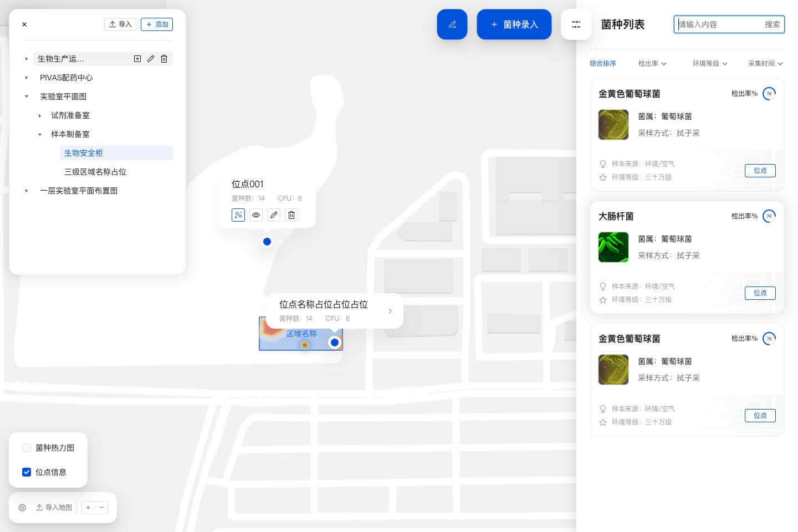The image size is (798, 532).
Task: Delete 位点001 using the trash icon
Action: (291, 215)
